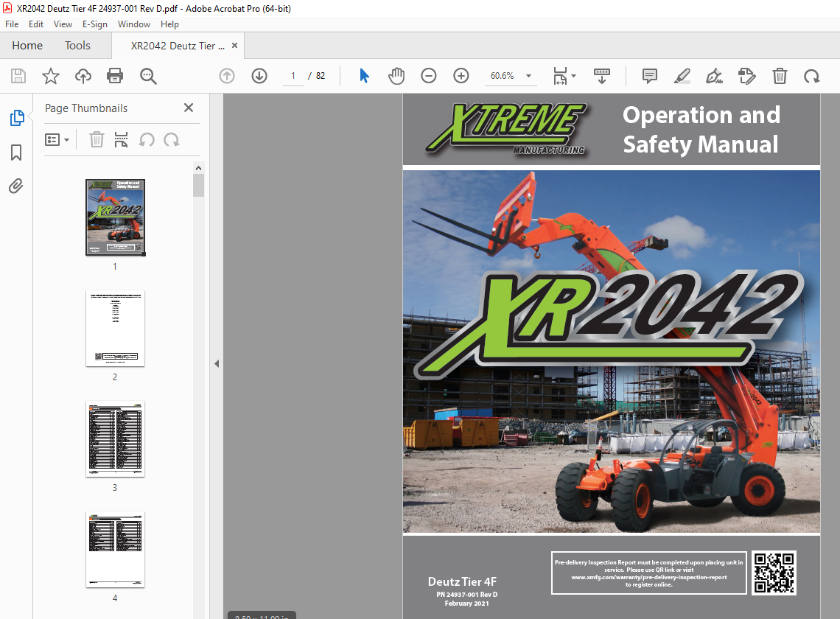Click the total pages count 82
Screen dimensions: 840x619
click(x=321, y=76)
